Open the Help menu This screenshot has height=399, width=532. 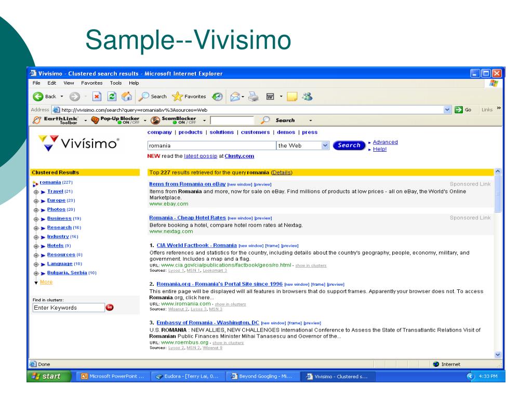134,83
